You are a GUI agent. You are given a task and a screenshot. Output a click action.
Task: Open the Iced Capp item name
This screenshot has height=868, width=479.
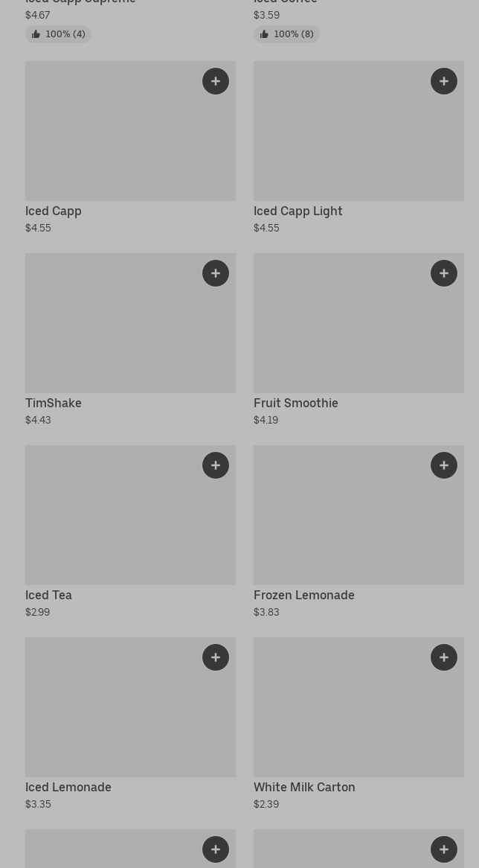[54, 211]
